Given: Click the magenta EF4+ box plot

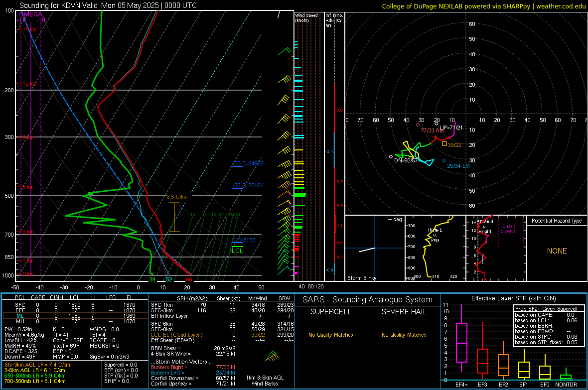Looking at the screenshot, I should [x=461, y=339].
